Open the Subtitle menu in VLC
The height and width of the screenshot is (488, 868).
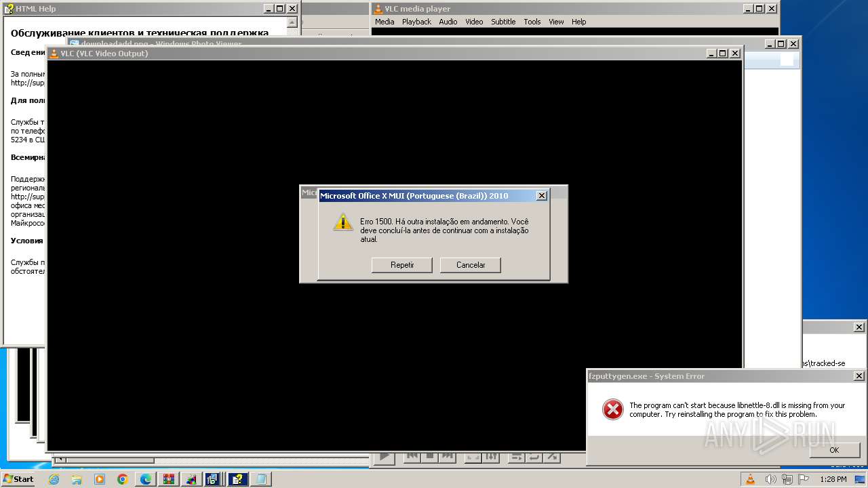coord(503,22)
